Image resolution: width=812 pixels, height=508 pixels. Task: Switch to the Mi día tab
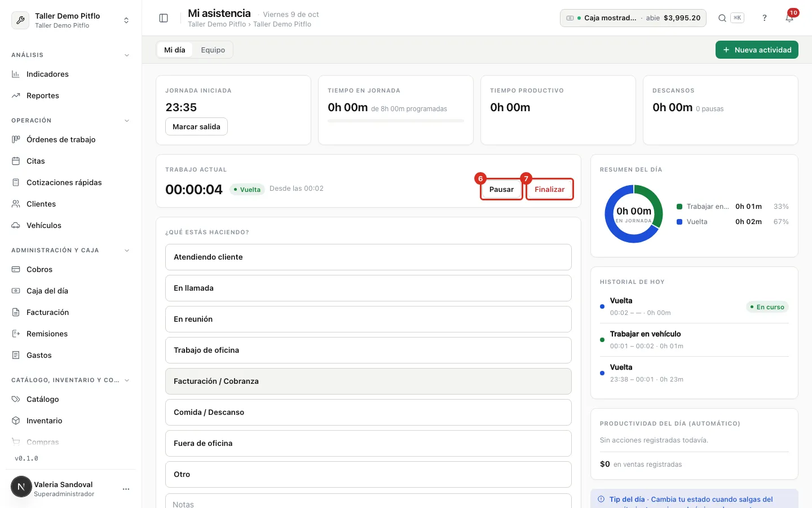(174, 50)
